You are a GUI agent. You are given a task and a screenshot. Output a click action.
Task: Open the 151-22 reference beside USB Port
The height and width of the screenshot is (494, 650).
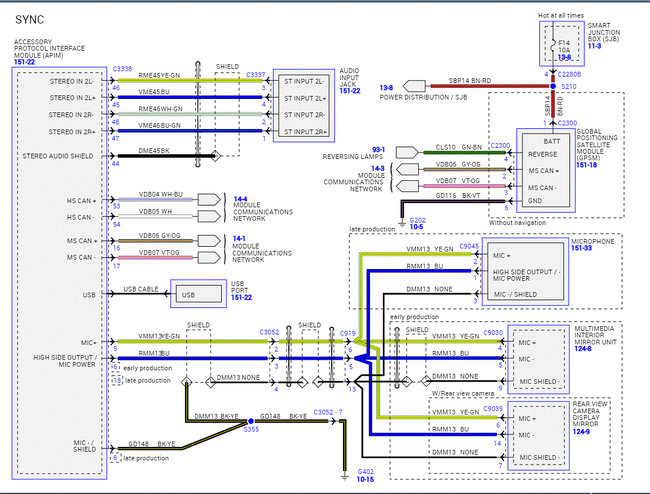[241, 298]
